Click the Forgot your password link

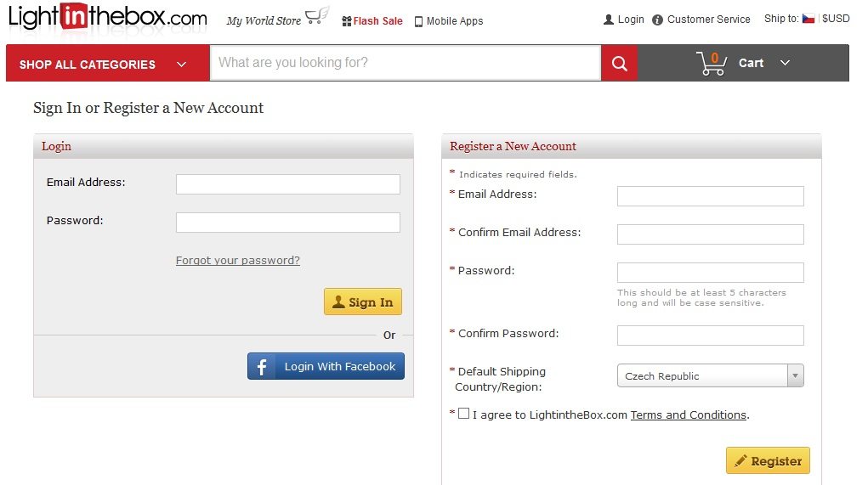pos(238,261)
